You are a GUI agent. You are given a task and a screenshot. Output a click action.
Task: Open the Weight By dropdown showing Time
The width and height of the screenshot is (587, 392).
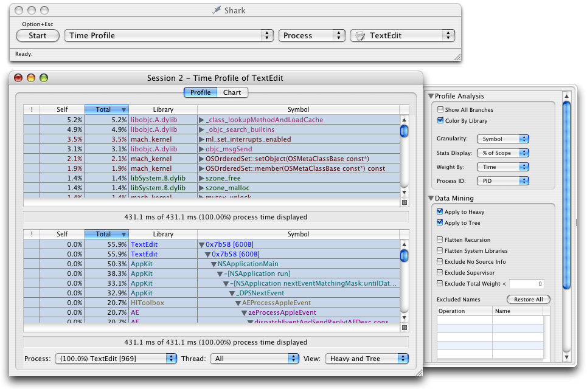pos(503,167)
